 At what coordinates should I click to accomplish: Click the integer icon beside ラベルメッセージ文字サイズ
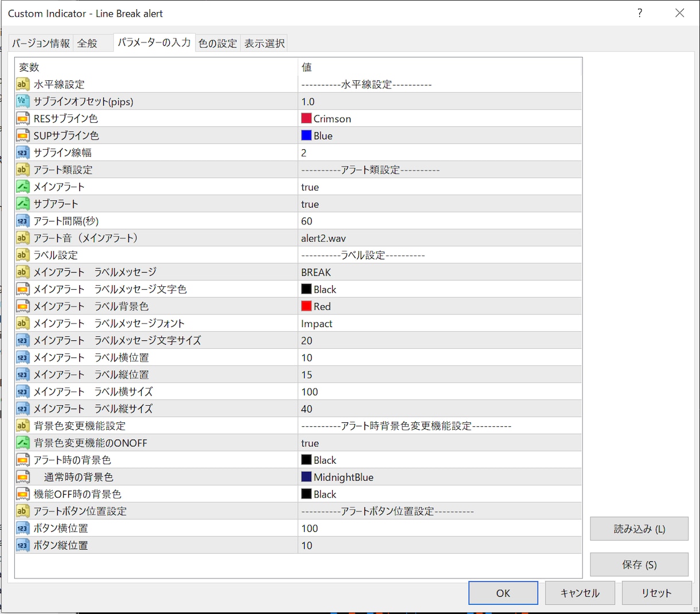22,340
